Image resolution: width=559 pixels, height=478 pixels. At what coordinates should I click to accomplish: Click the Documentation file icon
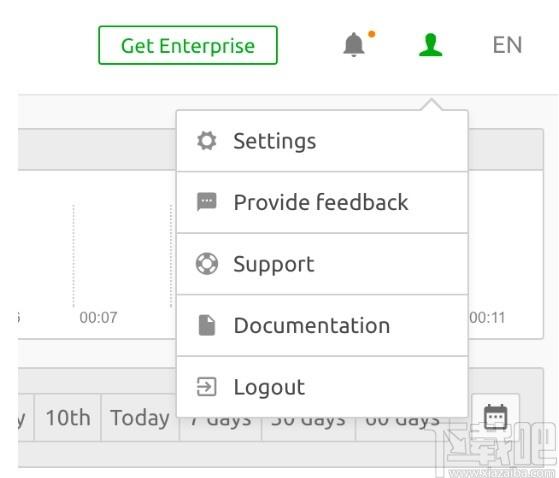pyautogui.click(x=207, y=325)
